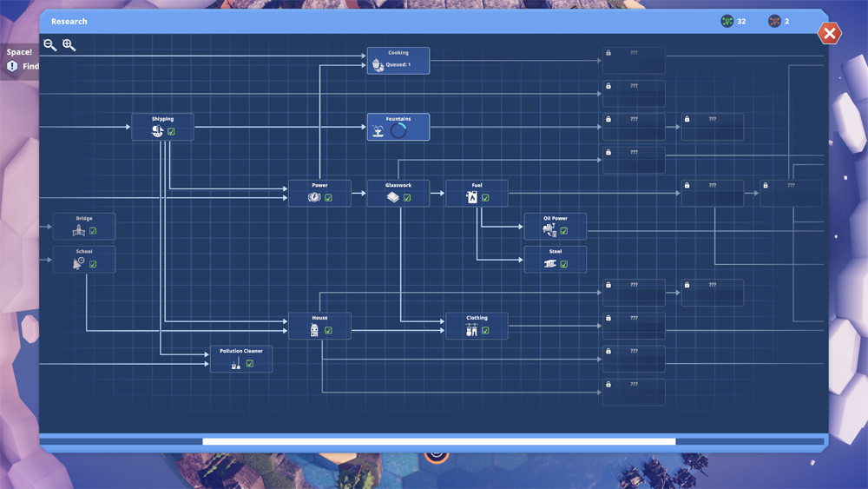Click the Pollution Cleaner checkmark box
The image size is (868, 489).
[250, 364]
